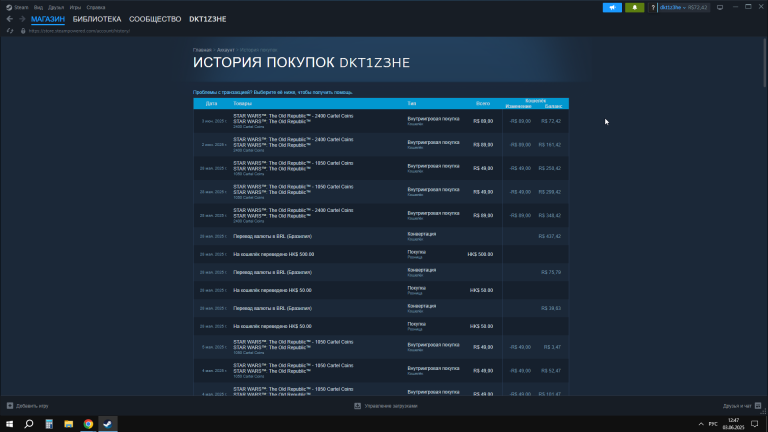768x432 pixels.
Task: Open the Windows Start menu
Action: [x=9, y=424]
